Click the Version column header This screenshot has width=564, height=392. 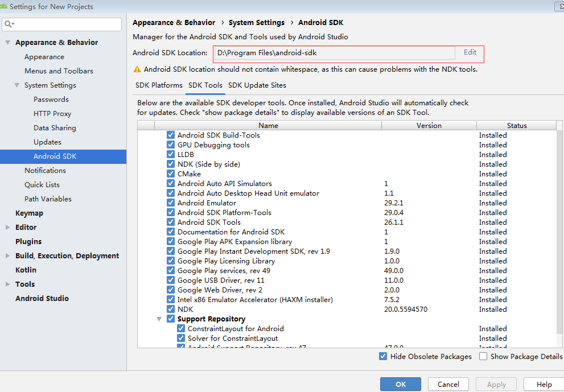429,126
